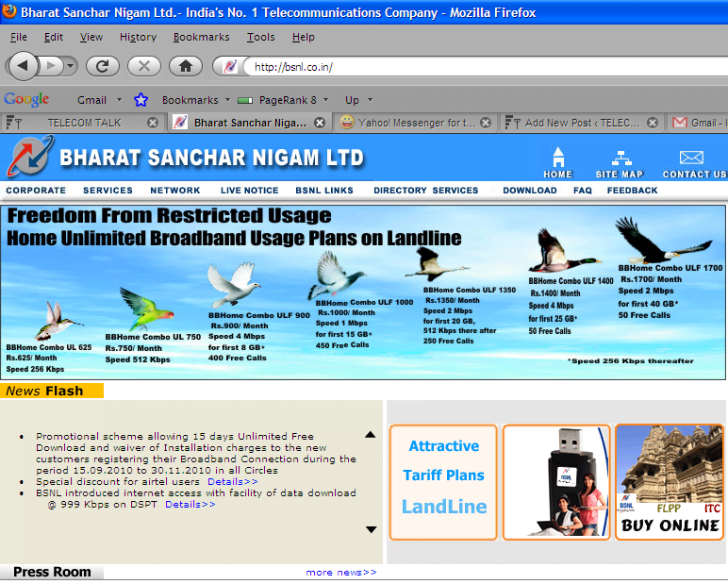Open the LIVE NOTICE navigation item
This screenshot has height=584, width=728.
(x=249, y=191)
